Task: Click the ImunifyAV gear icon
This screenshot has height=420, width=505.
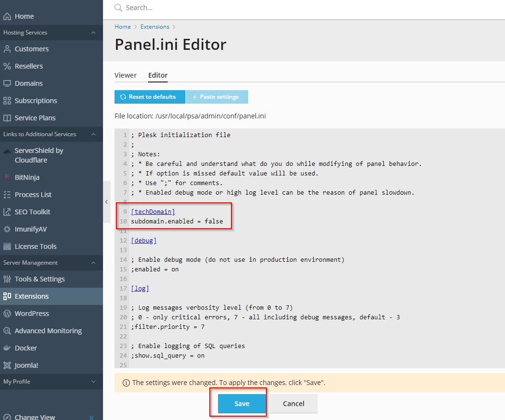Action: tap(7, 229)
